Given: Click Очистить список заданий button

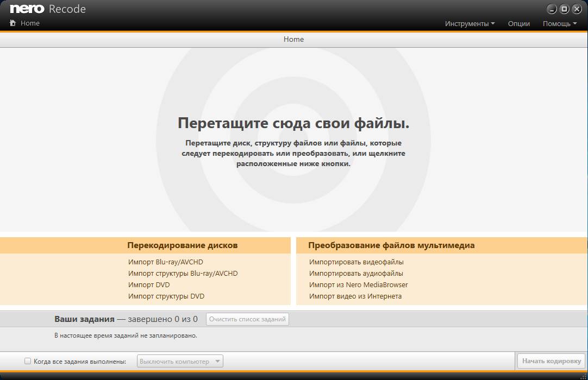Looking at the screenshot, I should tap(247, 319).
